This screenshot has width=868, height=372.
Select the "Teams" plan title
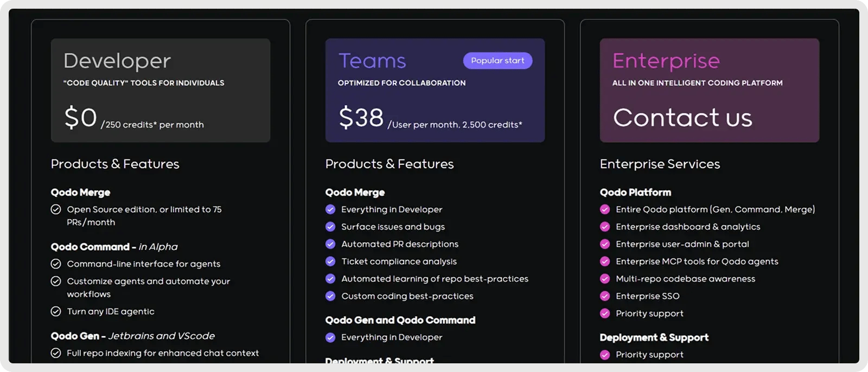pyautogui.click(x=372, y=61)
